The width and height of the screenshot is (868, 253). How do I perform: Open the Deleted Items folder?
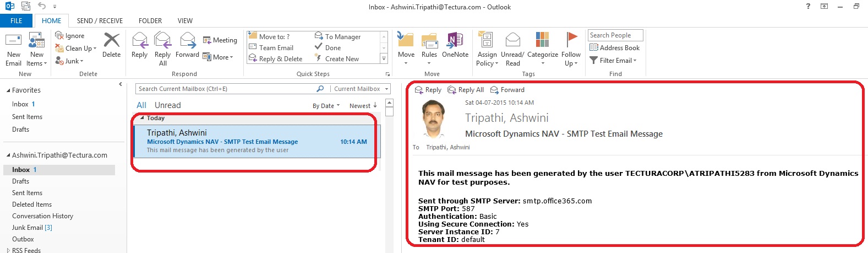tap(32, 204)
